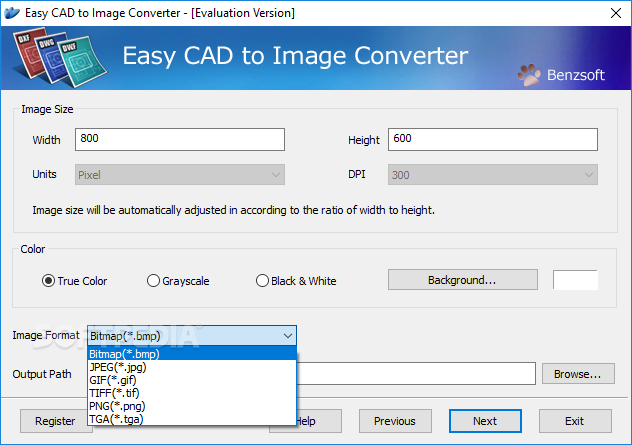Choose GIF(*.gif) from the format list

(192, 380)
